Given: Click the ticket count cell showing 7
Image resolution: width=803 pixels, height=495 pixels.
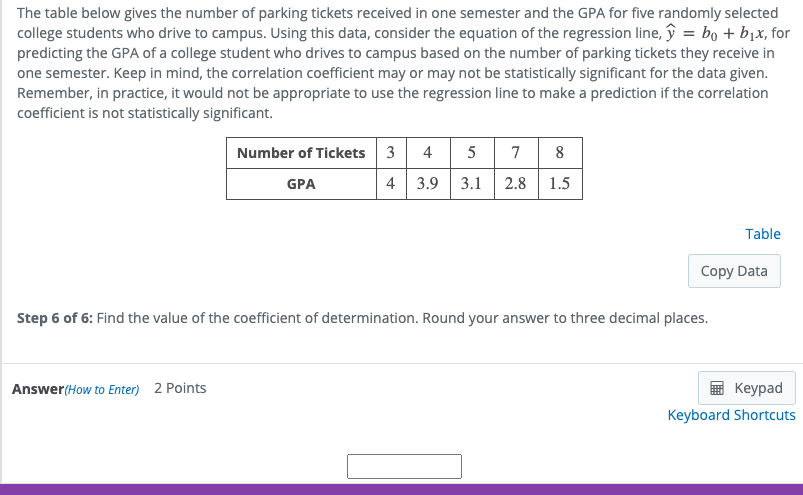Looking at the screenshot, I should 515,153.
